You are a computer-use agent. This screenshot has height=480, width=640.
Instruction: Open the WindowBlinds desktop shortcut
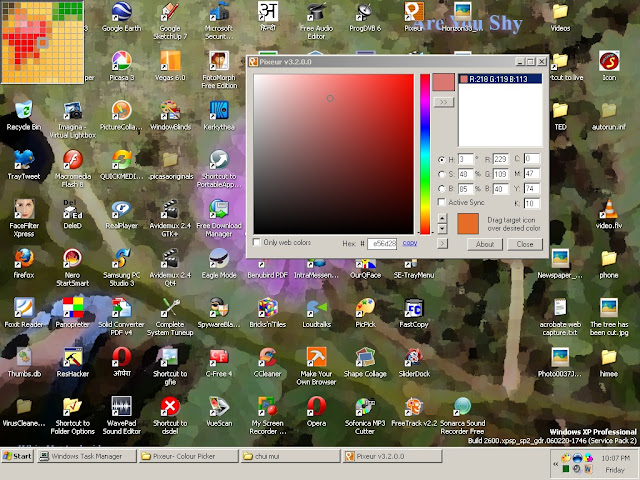170,116
